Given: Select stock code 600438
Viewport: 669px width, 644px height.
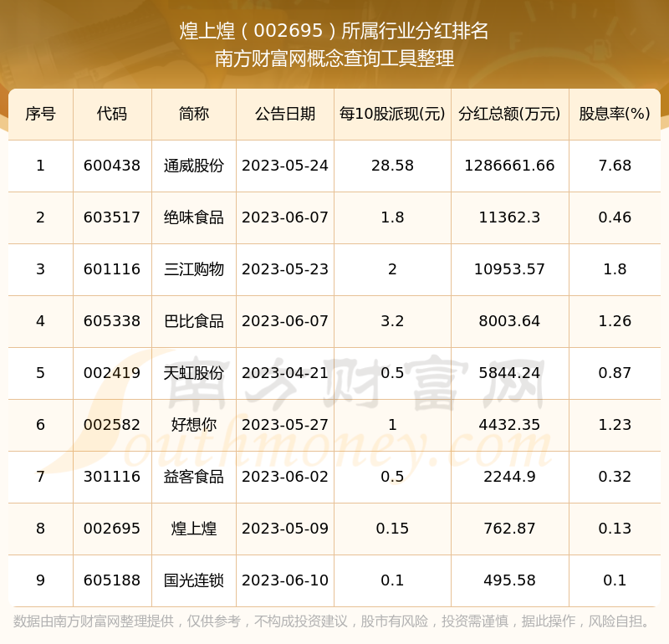Looking at the screenshot, I should click(112, 166).
